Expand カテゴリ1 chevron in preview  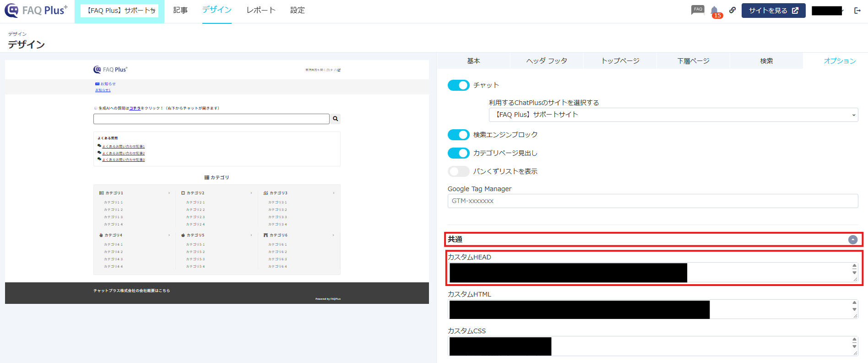169,193
